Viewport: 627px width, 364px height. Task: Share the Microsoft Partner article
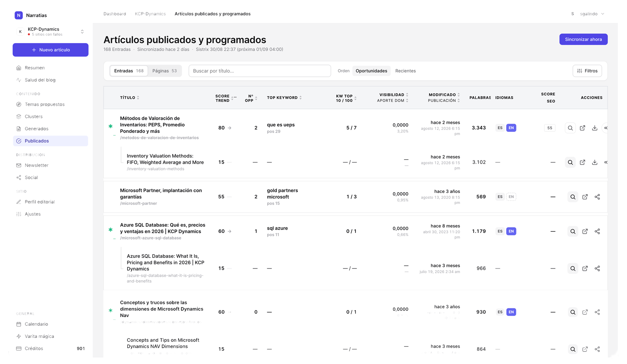[x=597, y=197]
